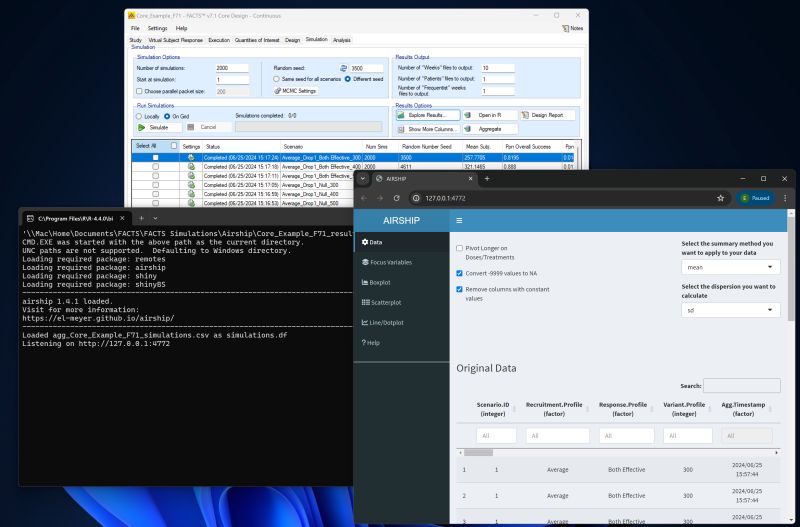Tick checkbox for Average_Drop1_Both Effective_400 row
800x527 pixels.
(156, 167)
